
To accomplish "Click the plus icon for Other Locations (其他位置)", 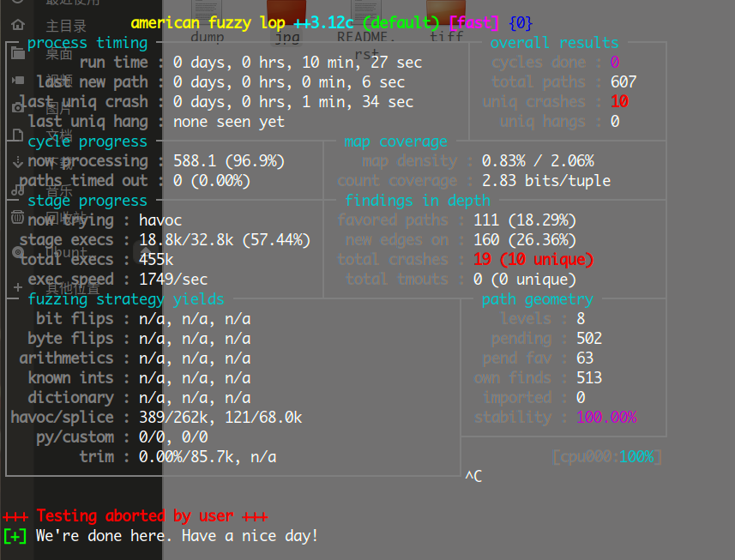I will point(18,287).
